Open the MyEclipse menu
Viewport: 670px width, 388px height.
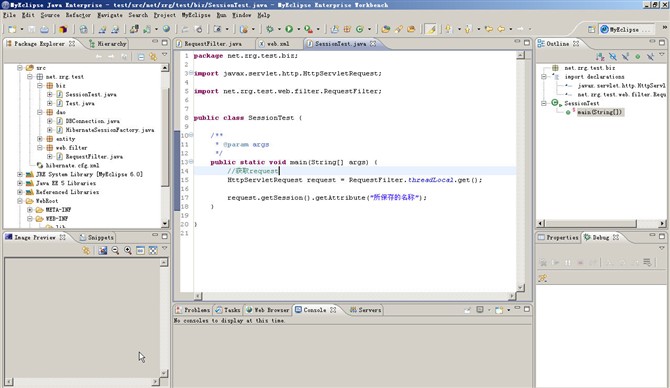(x=196, y=15)
